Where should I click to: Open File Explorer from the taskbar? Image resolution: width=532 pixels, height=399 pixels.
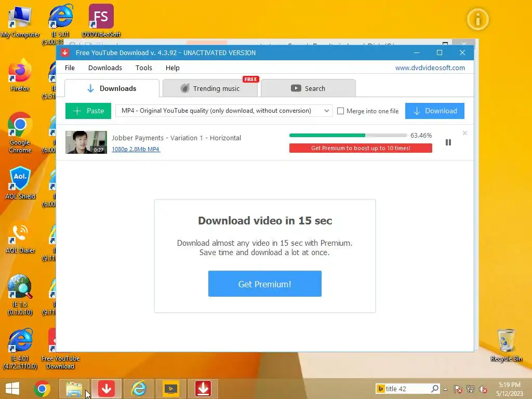(x=74, y=389)
